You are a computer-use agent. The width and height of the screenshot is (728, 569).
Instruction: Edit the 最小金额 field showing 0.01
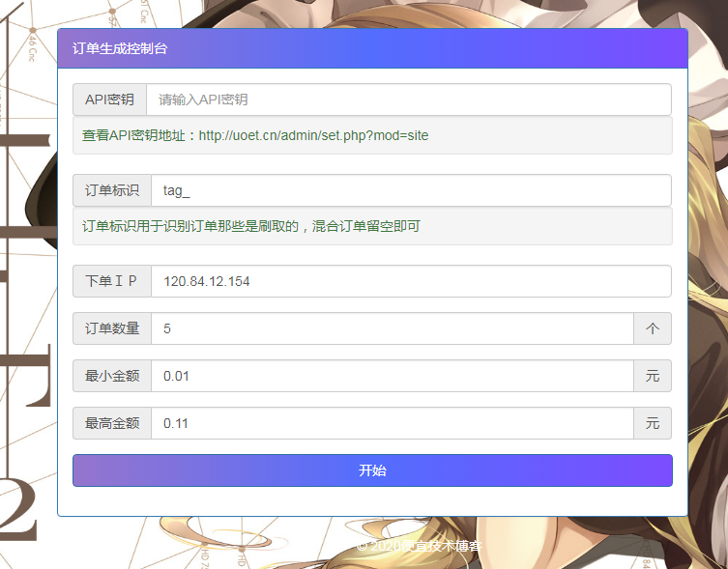(x=393, y=376)
